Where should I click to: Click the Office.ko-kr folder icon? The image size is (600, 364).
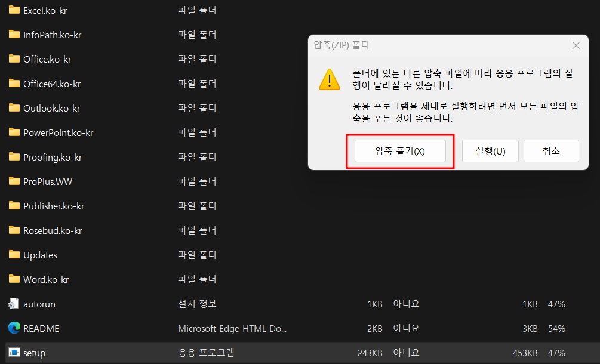point(14,59)
